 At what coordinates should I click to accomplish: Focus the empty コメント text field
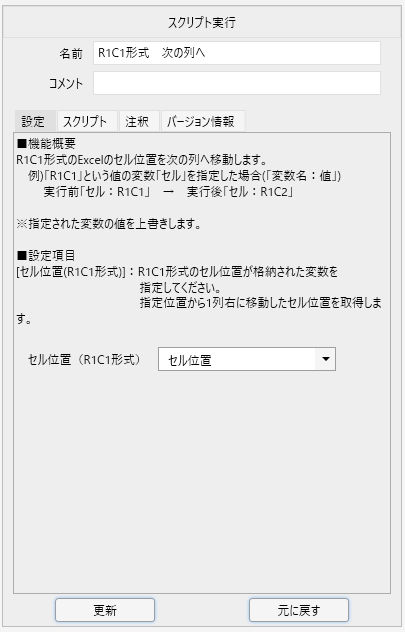coord(237,83)
